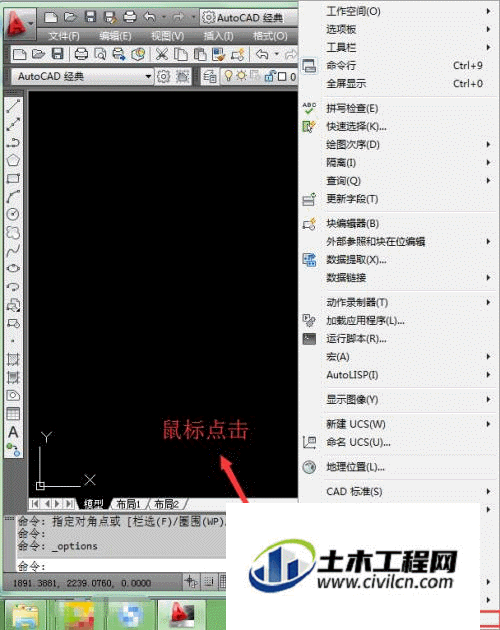Select the Ellipse Arc tool
The image size is (500, 630).
click(13, 286)
